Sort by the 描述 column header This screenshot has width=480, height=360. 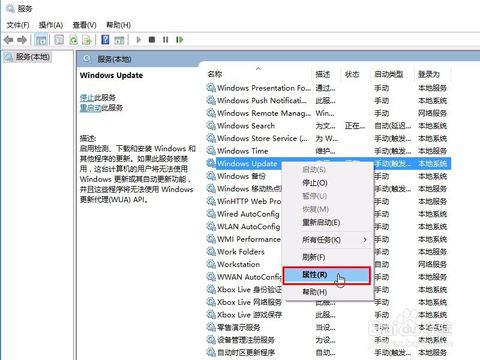[x=327, y=74]
